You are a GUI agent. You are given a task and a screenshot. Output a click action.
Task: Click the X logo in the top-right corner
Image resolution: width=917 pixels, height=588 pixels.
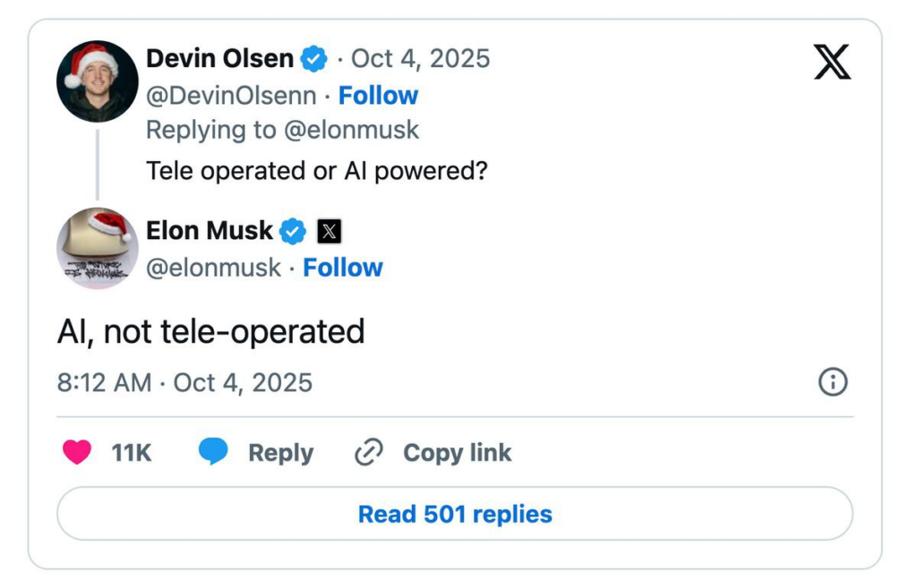(x=832, y=61)
